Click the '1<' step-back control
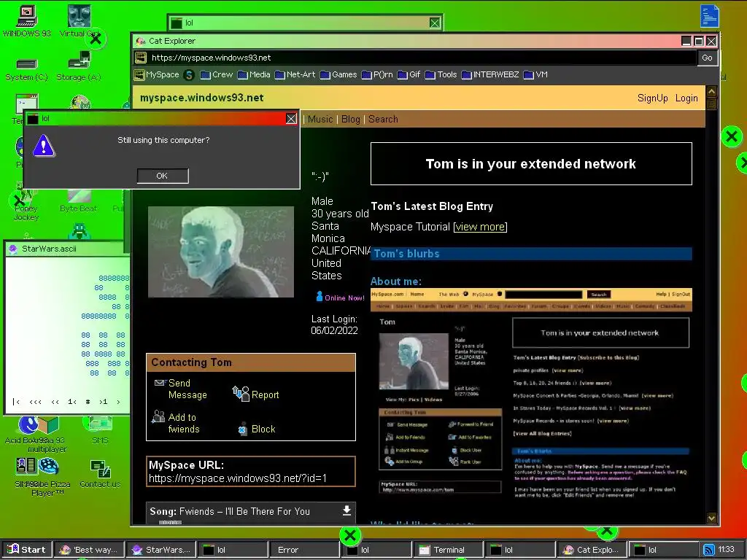 [x=72, y=402]
